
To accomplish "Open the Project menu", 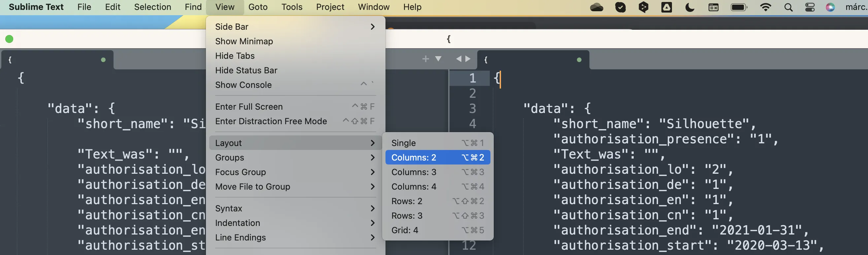I will 330,7.
